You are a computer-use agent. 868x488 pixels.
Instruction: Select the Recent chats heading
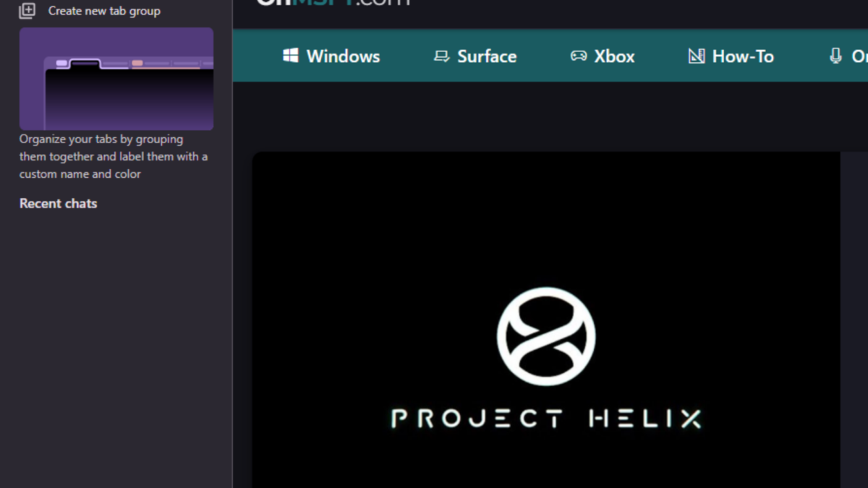click(58, 204)
